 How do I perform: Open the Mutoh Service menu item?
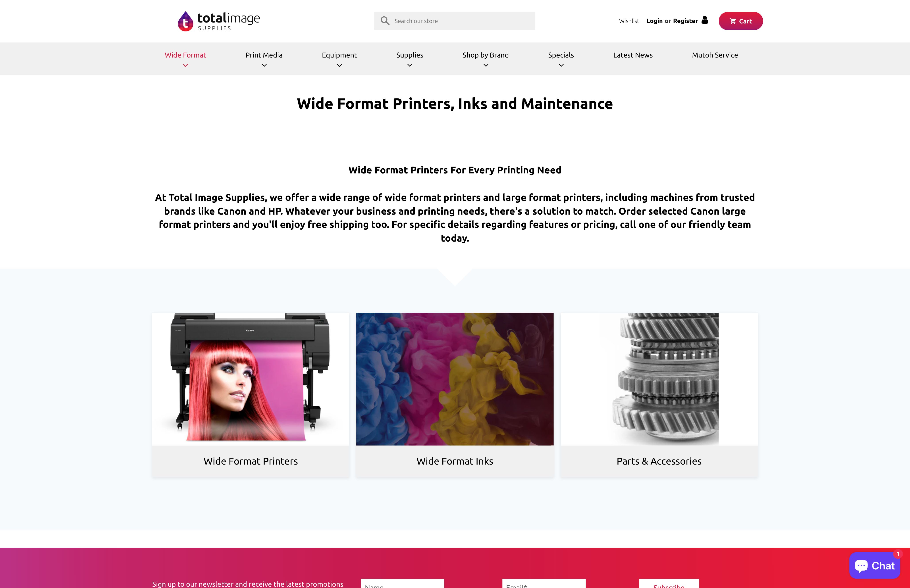click(715, 55)
